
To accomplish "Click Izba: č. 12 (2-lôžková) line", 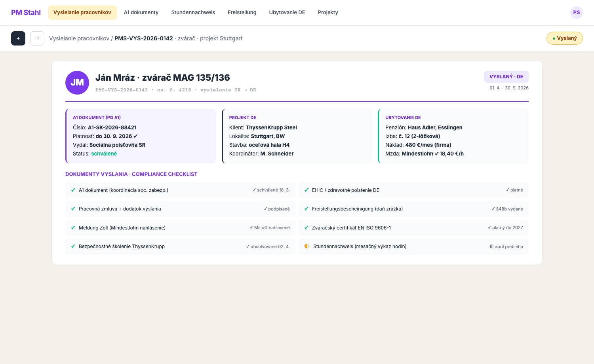I will 413,136.
